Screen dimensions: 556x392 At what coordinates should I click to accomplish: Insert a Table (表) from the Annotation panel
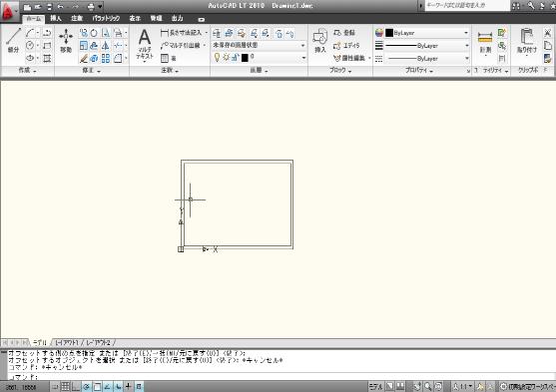tap(168, 58)
